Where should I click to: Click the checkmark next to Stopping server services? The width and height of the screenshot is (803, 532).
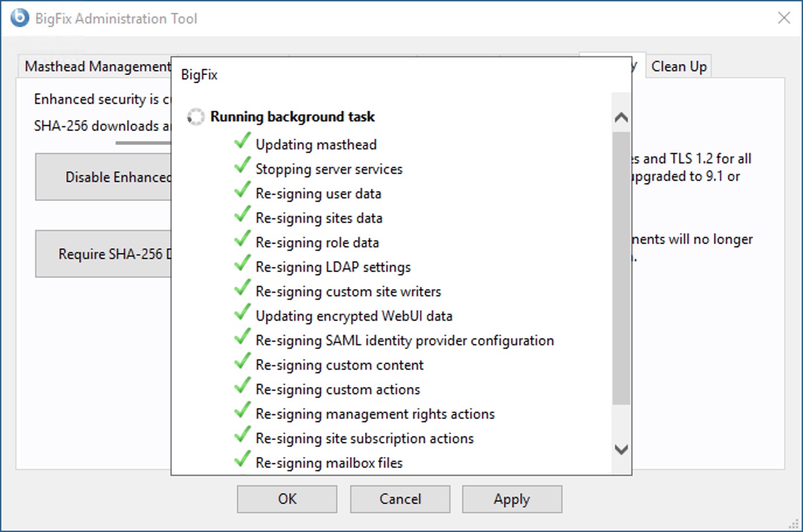point(242,166)
